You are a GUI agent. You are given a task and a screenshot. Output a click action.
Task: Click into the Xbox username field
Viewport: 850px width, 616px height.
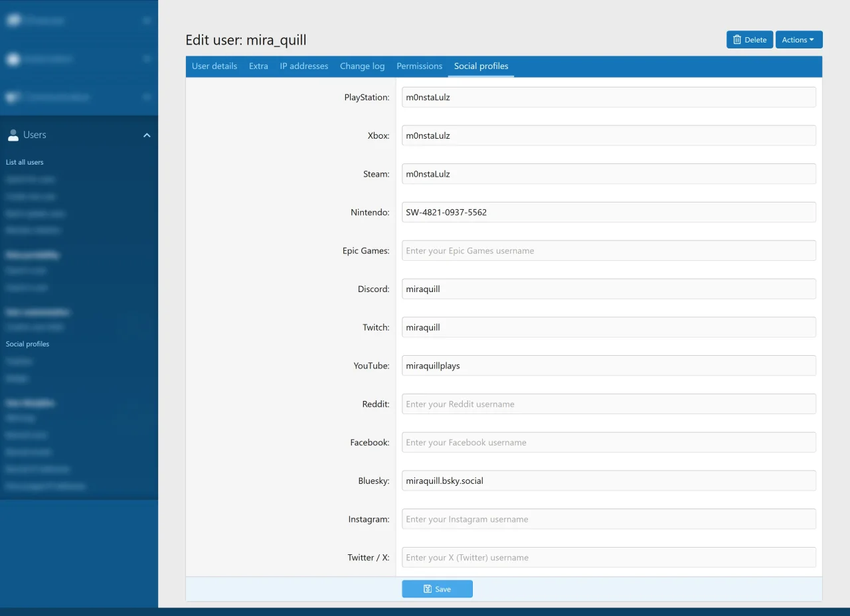[609, 135]
